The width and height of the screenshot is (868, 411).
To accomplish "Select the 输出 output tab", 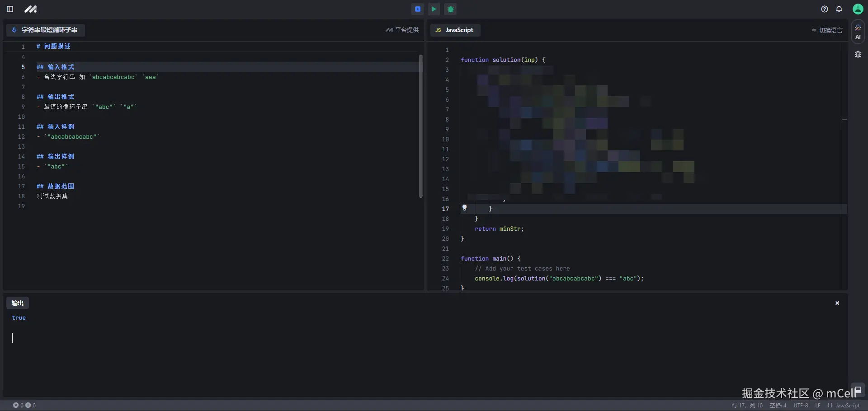I will pos(18,303).
